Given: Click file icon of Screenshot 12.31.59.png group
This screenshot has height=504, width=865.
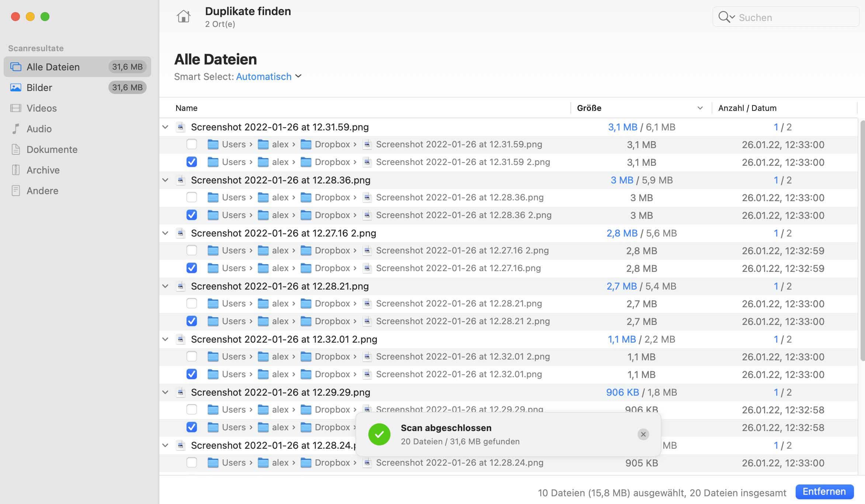Looking at the screenshot, I should pyautogui.click(x=180, y=127).
